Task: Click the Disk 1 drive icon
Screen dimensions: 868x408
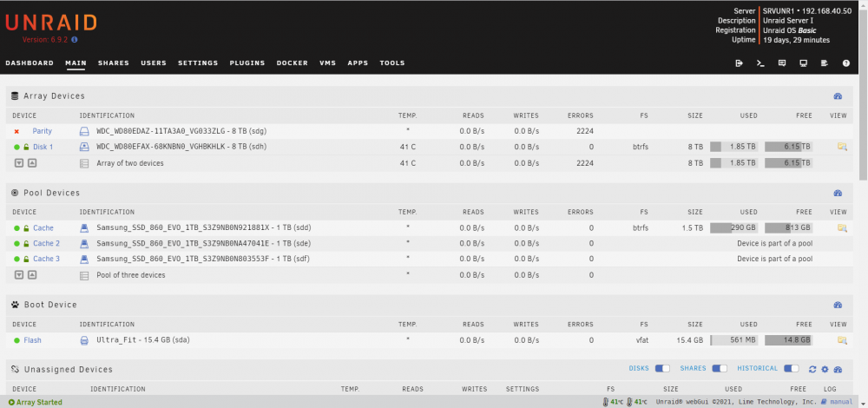Action: 84,147
